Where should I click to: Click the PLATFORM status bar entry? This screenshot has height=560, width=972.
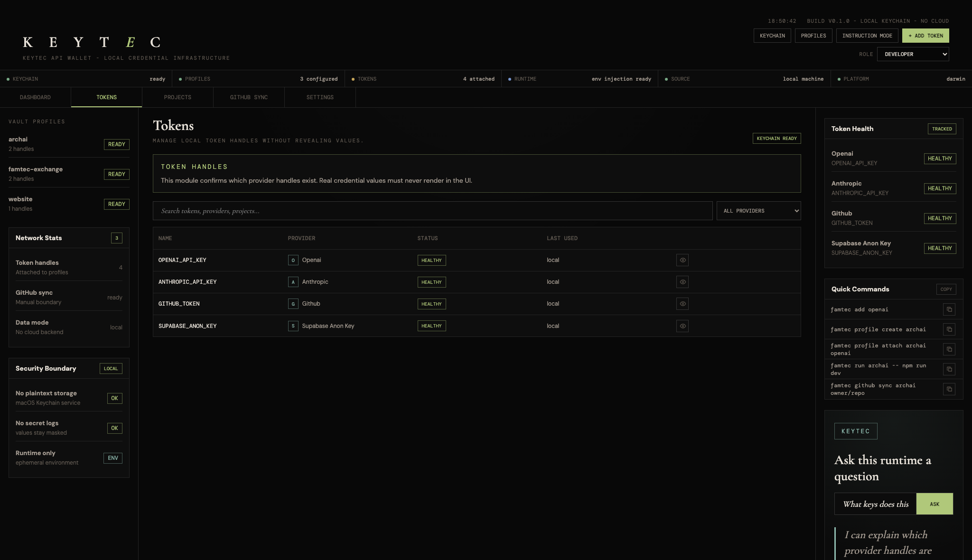(901, 79)
